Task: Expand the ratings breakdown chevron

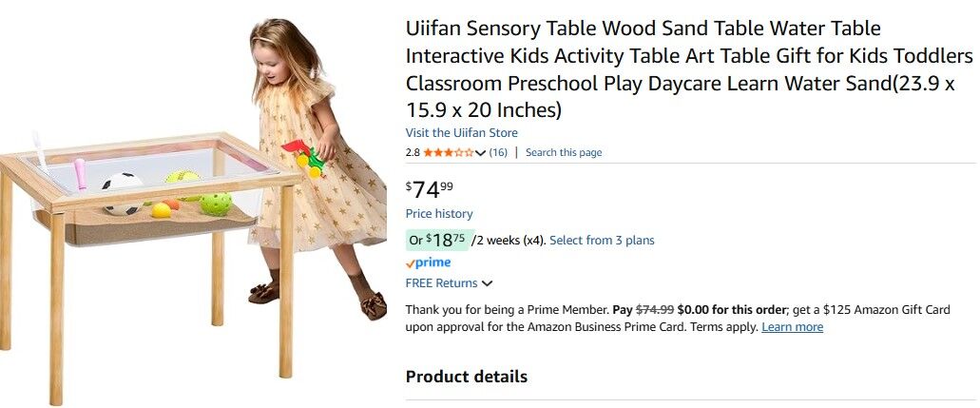Action: tap(480, 153)
